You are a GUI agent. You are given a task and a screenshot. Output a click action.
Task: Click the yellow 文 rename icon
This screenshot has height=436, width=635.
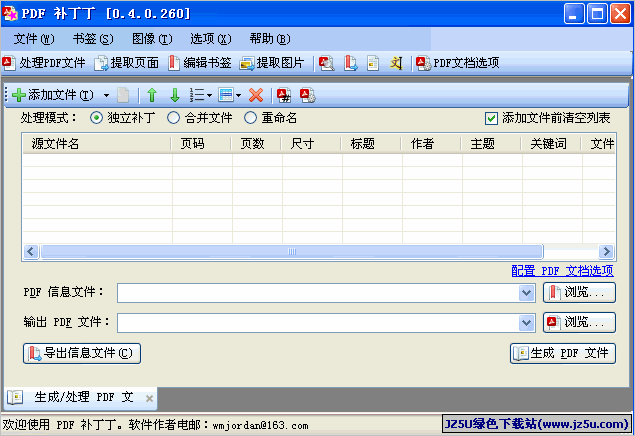click(396, 63)
